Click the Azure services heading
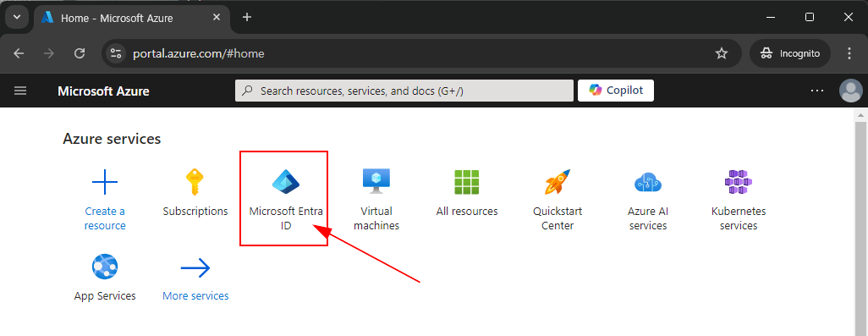The height and width of the screenshot is (336, 868). (x=112, y=139)
